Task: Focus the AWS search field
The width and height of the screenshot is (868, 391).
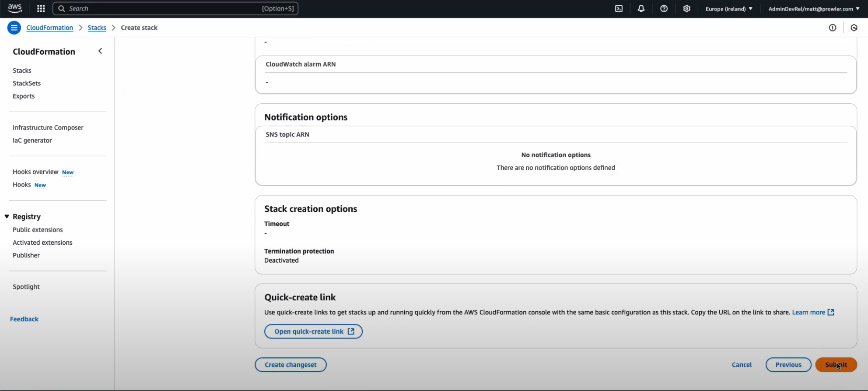Action: click(175, 8)
